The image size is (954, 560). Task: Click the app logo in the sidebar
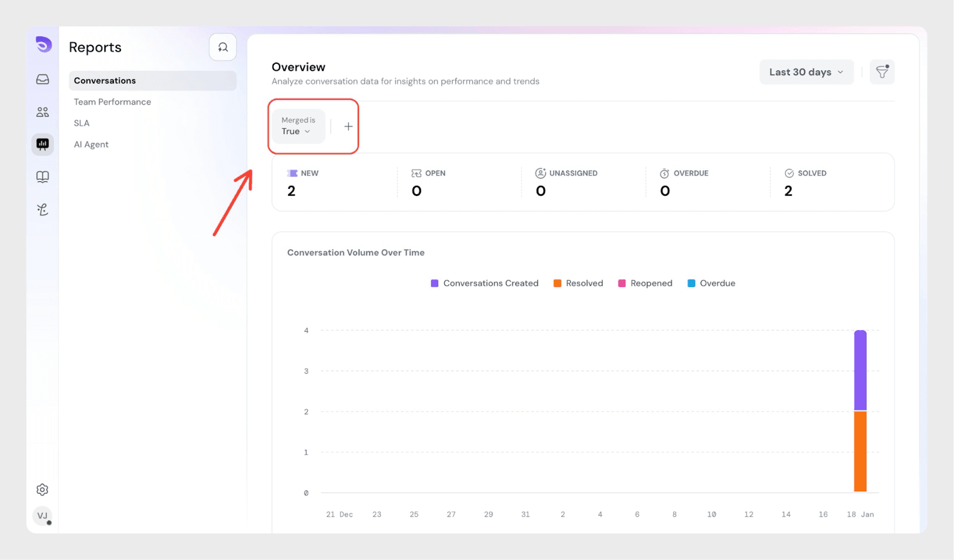point(44,45)
